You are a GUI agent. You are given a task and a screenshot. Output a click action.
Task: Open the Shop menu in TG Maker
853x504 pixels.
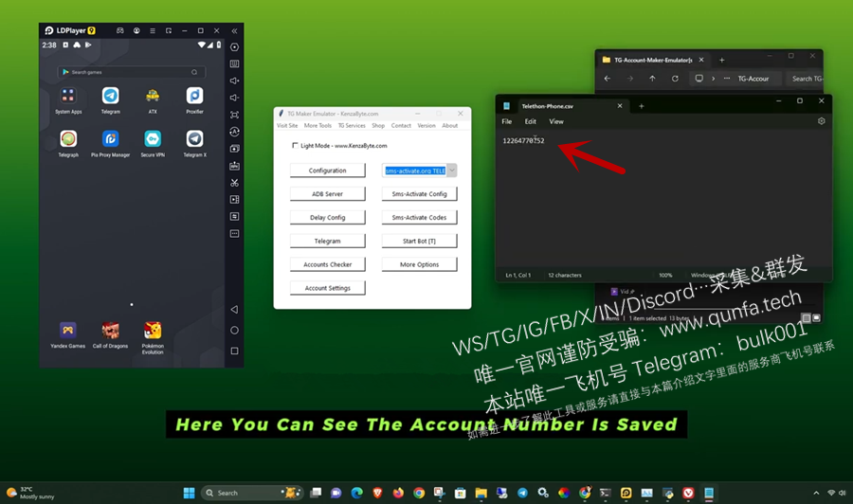pos(378,126)
